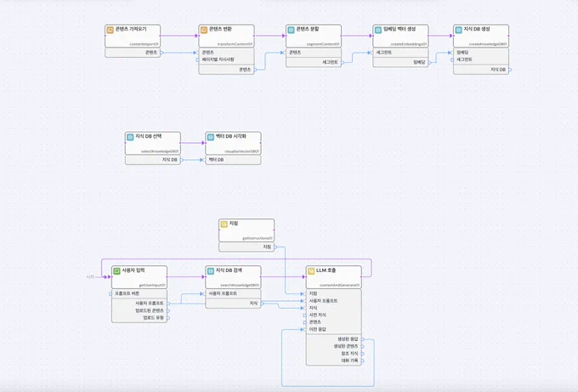Click the 벡터 DB 시각화 node title
Image resolution: width=578 pixels, height=392 pixels.
tap(230, 136)
